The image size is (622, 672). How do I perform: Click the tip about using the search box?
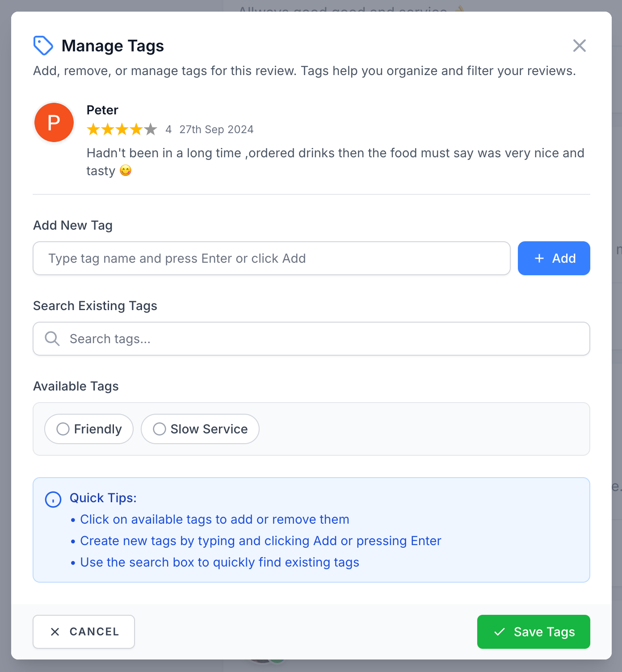[219, 562]
